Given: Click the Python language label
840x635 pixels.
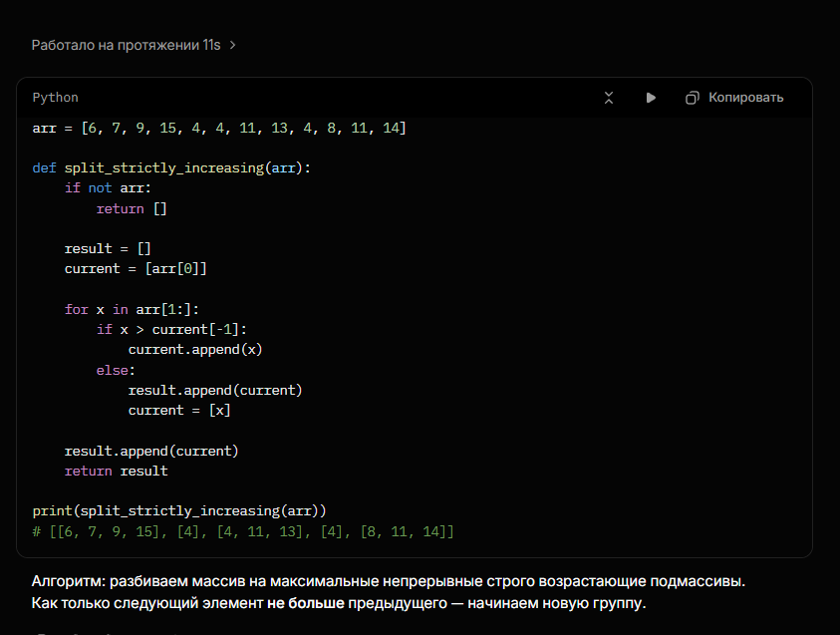Looking at the screenshot, I should (x=55, y=98).
